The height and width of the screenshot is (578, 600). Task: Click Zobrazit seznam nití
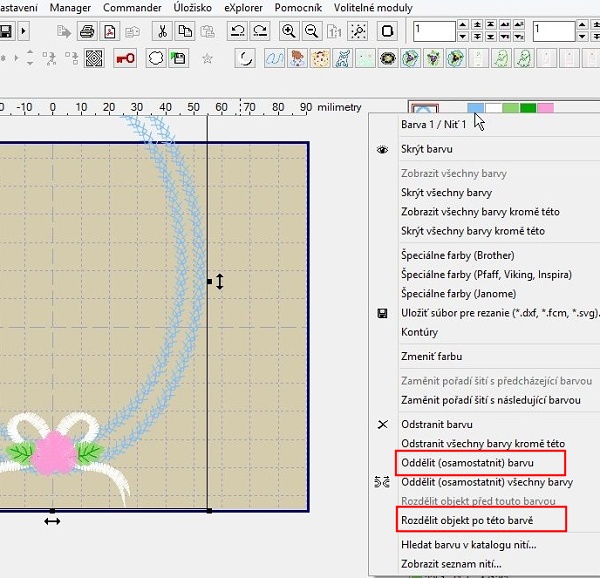pyautogui.click(x=451, y=564)
